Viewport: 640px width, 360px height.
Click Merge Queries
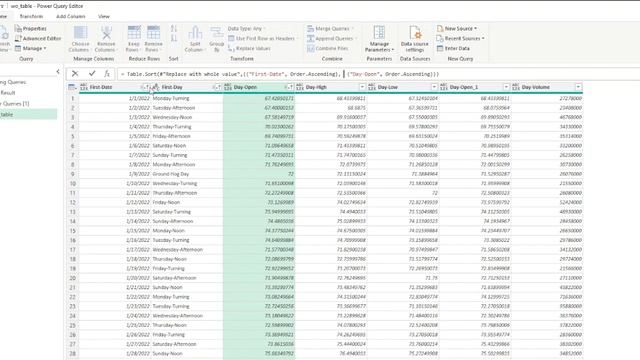tap(330, 29)
